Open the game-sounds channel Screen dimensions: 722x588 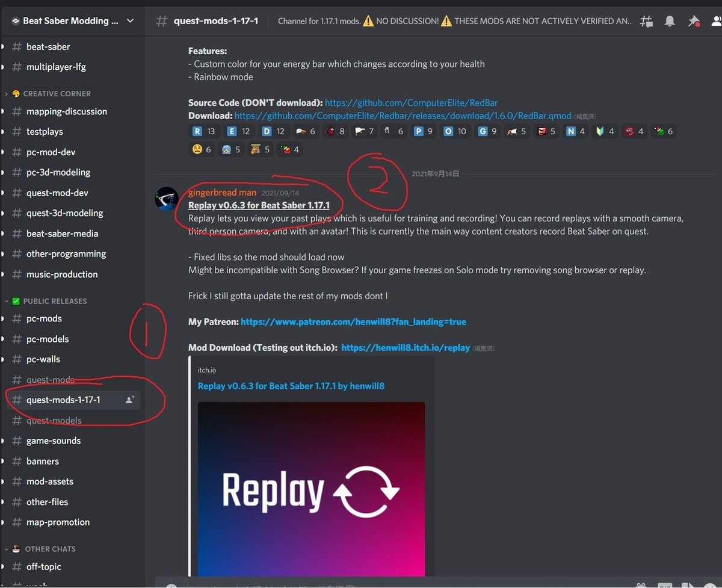click(73, 441)
